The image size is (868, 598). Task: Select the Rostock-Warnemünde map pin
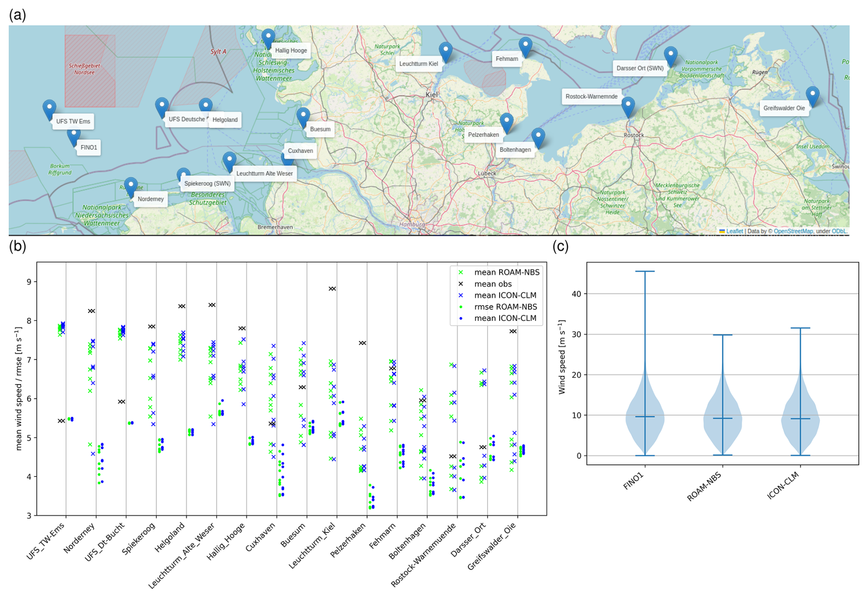click(x=628, y=106)
